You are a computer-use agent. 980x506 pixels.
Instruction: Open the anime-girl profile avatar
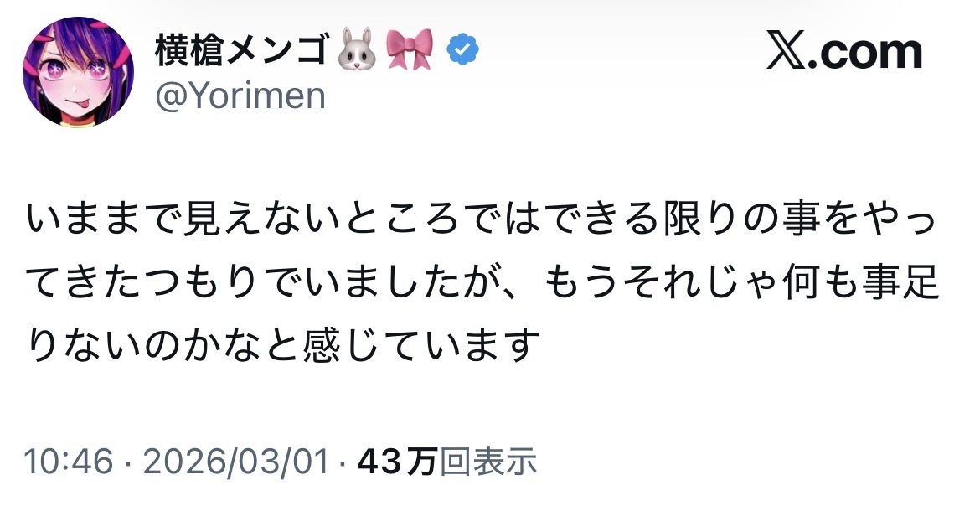pos(78,72)
